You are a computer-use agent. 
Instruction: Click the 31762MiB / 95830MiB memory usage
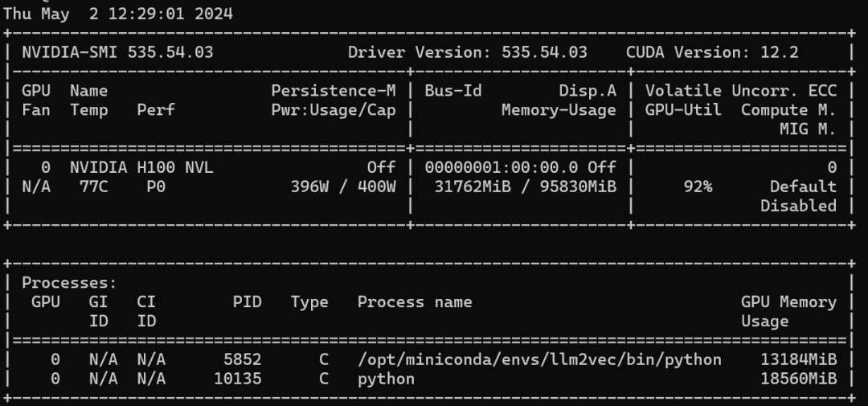point(519,187)
